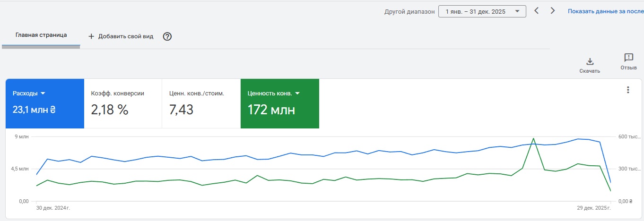Image resolution: width=644 pixels, height=221 pixels.
Task: Click the plus icon before 'Добавить свой вид'
Action: (x=92, y=36)
